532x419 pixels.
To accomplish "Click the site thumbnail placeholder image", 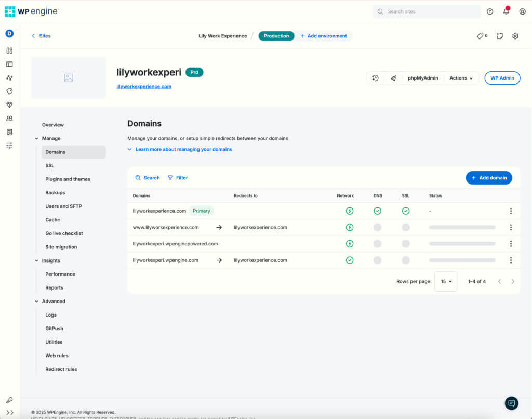I will point(69,78).
